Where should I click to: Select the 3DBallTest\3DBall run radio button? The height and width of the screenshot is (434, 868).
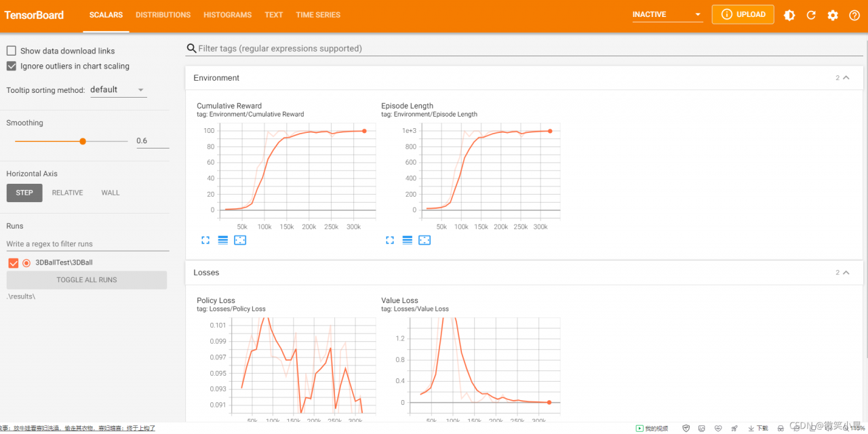pos(26,262)
